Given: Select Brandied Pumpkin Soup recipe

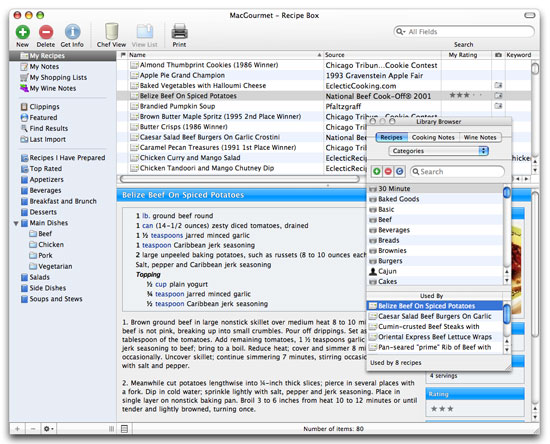Looking at the screenshot, I should tap(324, 106).
